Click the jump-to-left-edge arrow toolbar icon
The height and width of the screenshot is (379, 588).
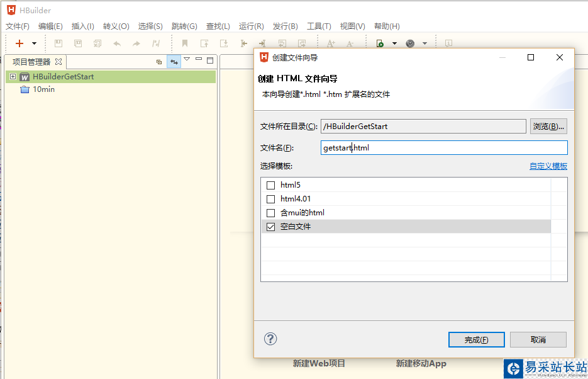244,43
